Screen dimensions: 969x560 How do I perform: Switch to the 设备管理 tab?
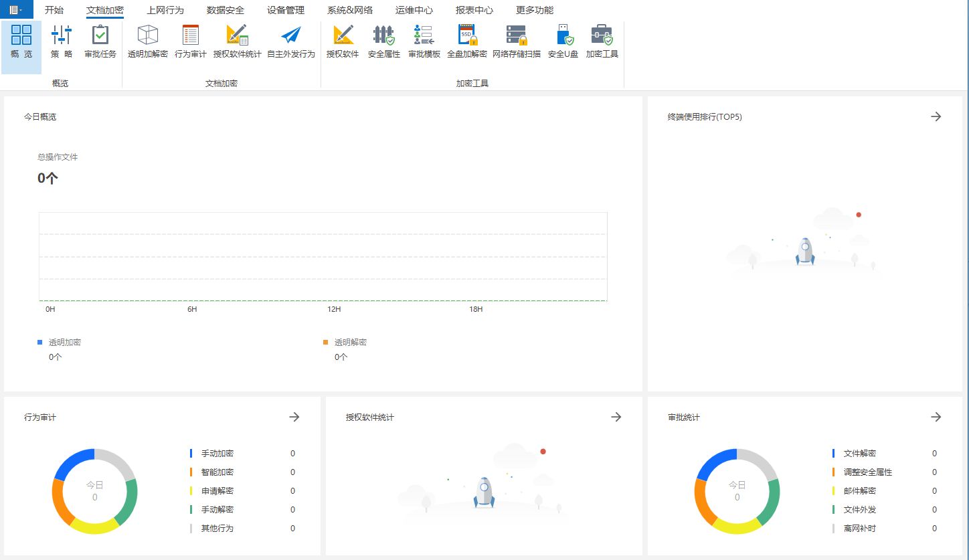[286, 10]
